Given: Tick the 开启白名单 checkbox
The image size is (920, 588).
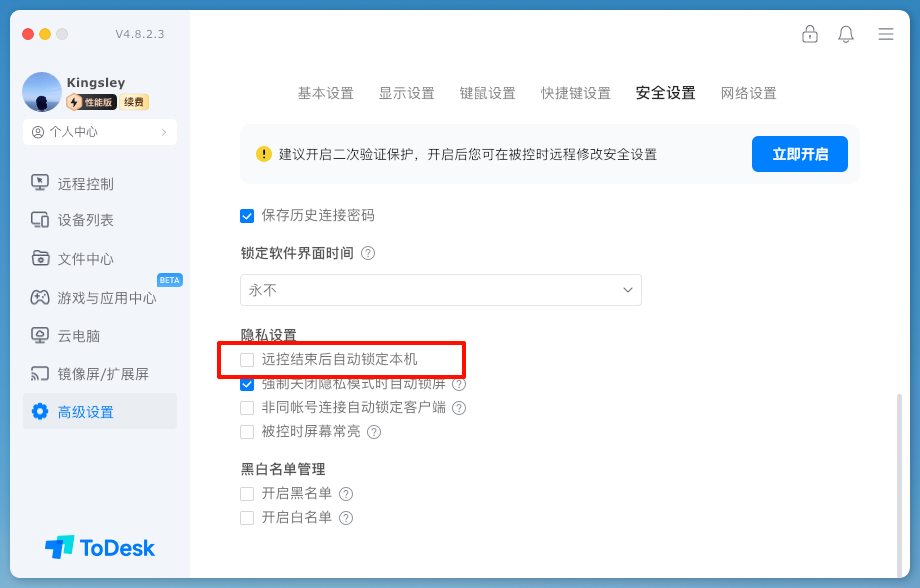Looking at the screenshot, I should coord(247,518).
